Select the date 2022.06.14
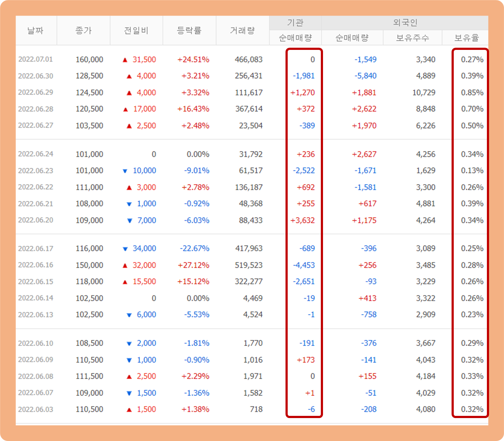The width and height of the screenshot is (504, 441). [36, 298]
